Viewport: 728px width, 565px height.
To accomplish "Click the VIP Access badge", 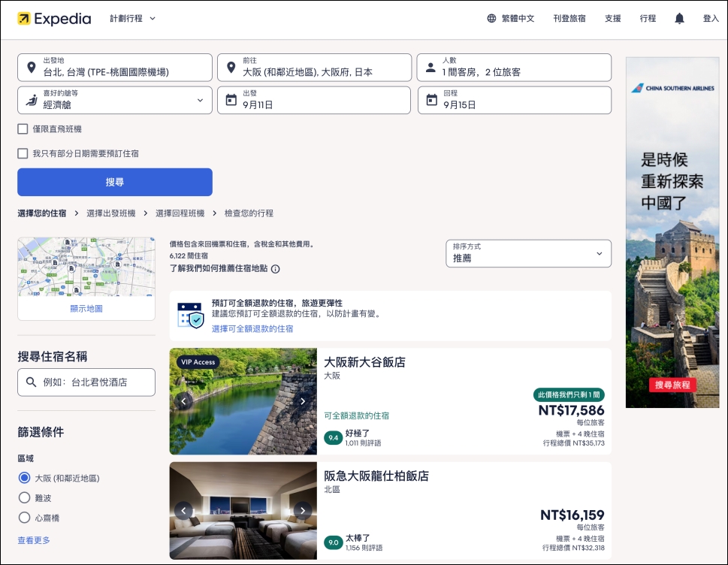I will tap(198, 361).
